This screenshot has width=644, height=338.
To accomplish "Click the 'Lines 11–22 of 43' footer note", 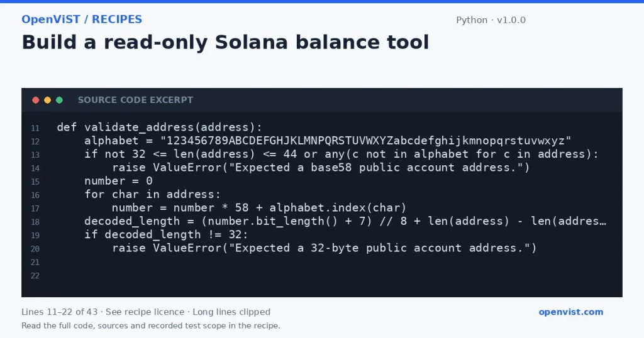I will [146, 312].
